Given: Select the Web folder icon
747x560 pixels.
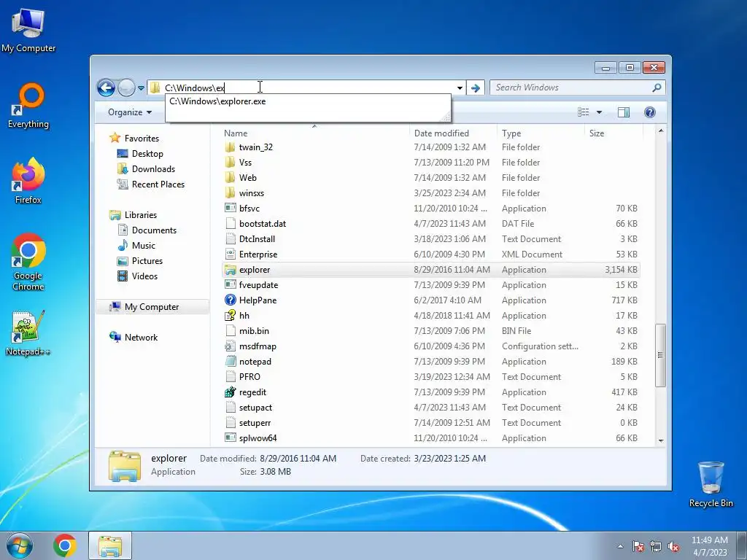Looking at the screenshot, I should 230,178.
